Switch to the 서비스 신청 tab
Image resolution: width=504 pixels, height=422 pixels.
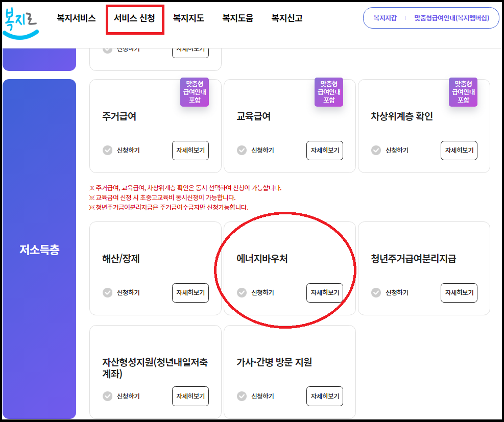point(135,18)
